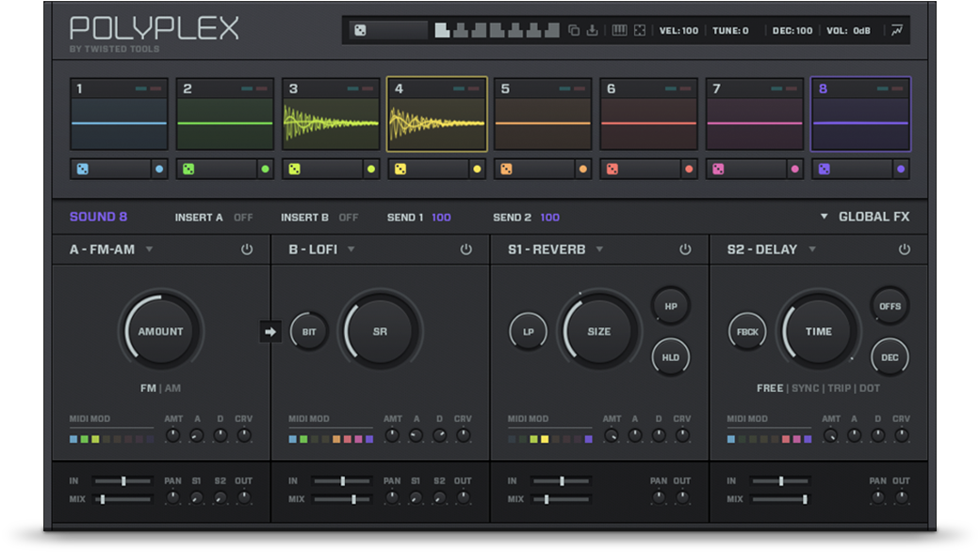Select SYNC delay time mode
Image resolution: width=980 pixels, height=554 pixels.
pyautogui.click(x=806, y=388)
